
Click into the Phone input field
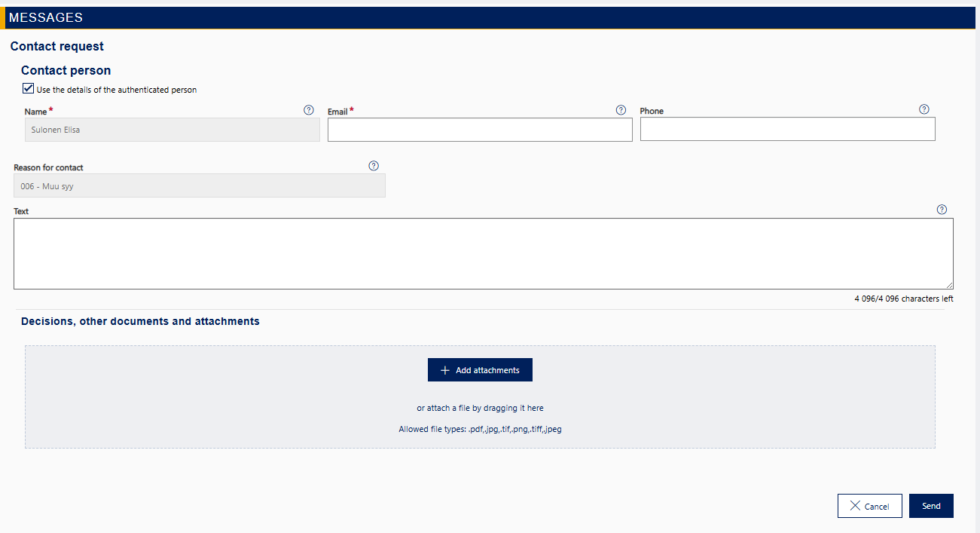point(787,129)
